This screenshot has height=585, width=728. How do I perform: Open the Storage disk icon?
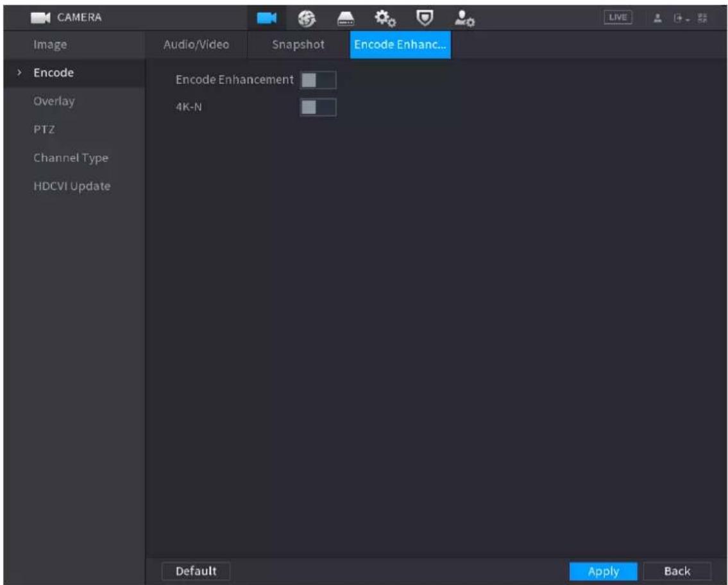346,19
